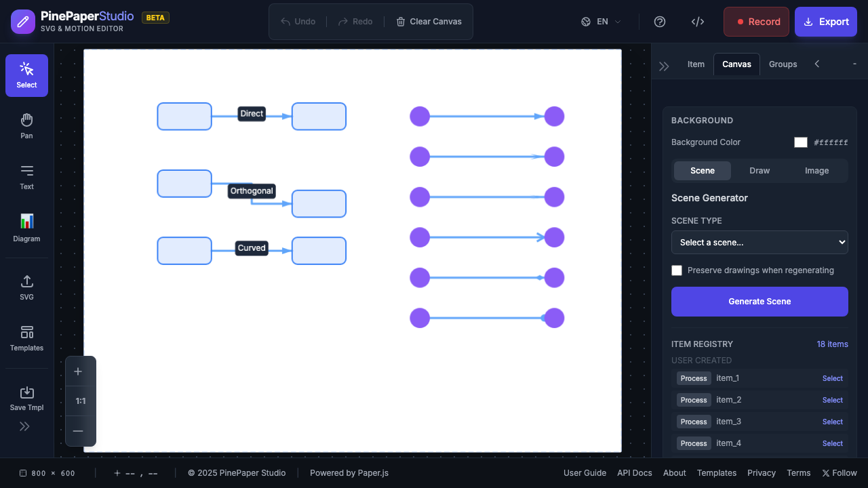Activate the Text tool
The image size is (868, 488).
coord(26,177)
